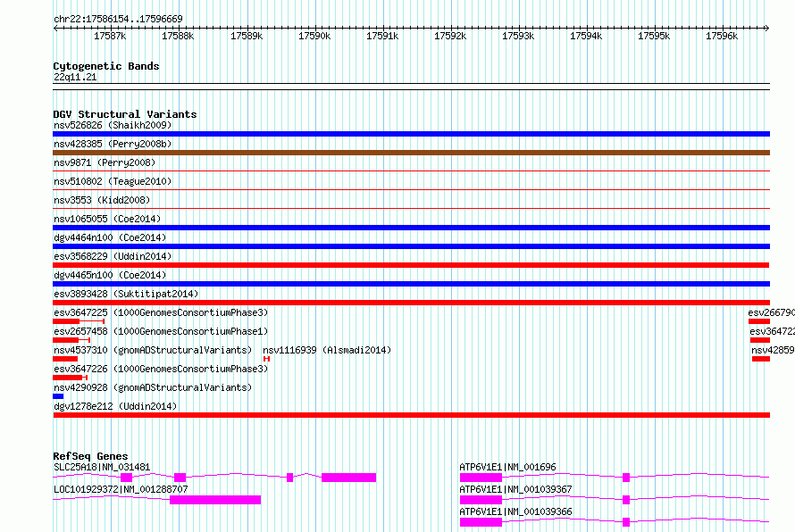Select the SLC25A18|NM_031481 gene label
The height and width of the screenshot is (532, 795).
click(102, 467)
